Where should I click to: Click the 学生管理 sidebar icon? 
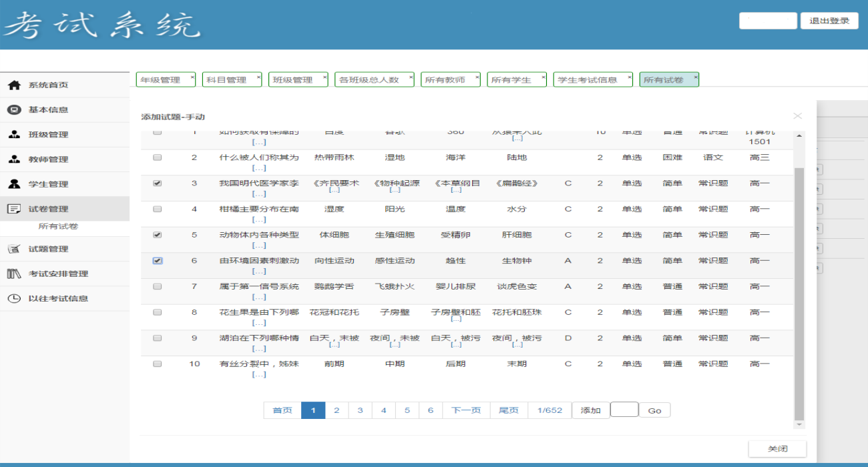pyautogui.click(x=13, y=184)
